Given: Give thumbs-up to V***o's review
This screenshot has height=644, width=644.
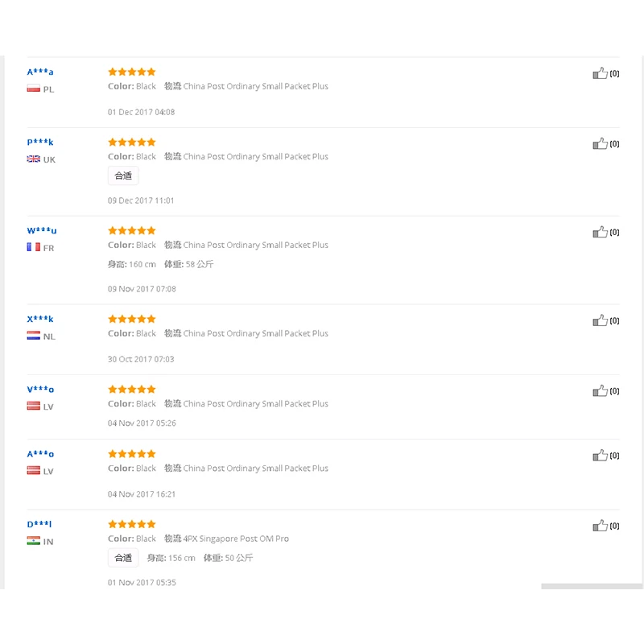Looking at the screenshot, I should click(600, 391).
